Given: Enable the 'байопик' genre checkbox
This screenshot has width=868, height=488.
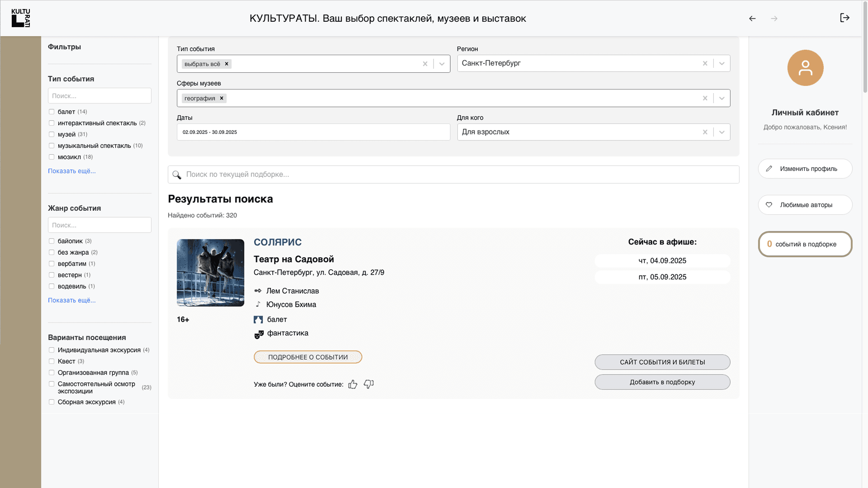Looking at the screenshot, I should (52, 241).
